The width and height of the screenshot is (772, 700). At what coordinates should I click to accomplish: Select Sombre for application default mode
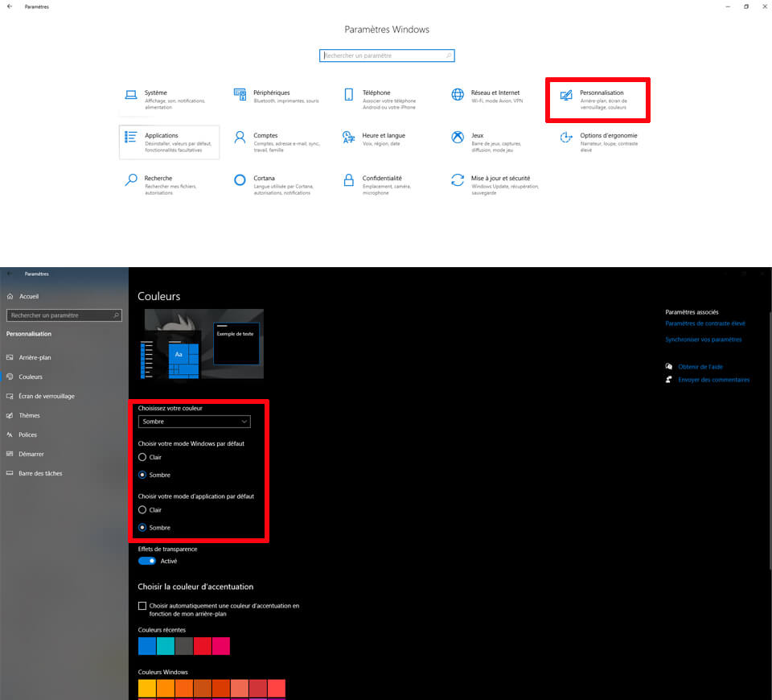pyautogui.click(x=142, y=528)
